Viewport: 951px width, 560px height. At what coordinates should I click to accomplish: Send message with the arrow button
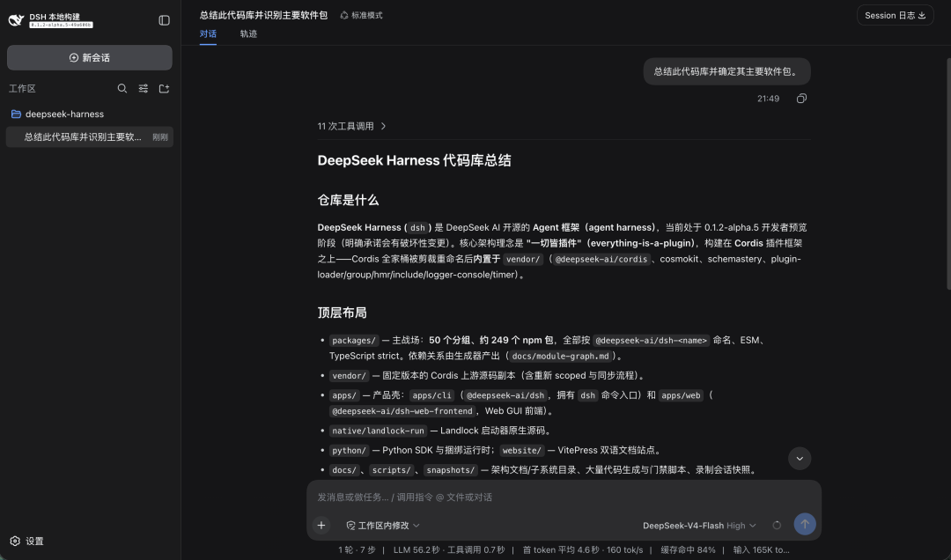(x=805, y=524)
